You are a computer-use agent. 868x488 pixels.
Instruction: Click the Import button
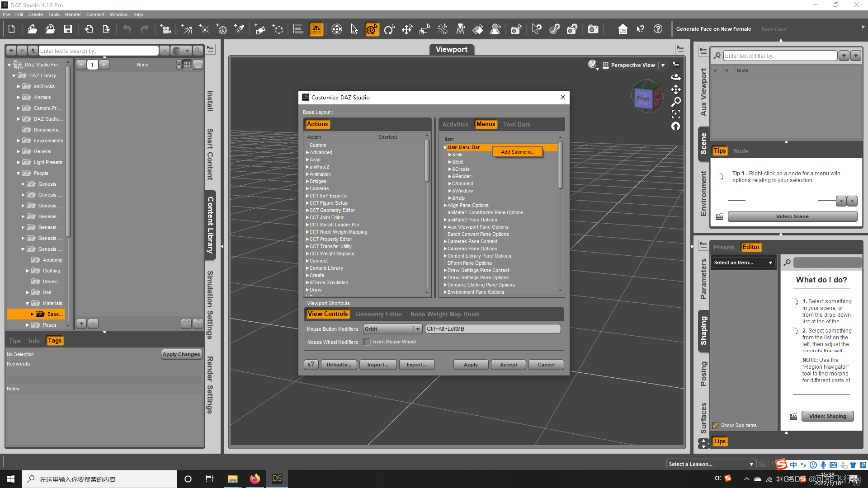[x=378, y=365]
